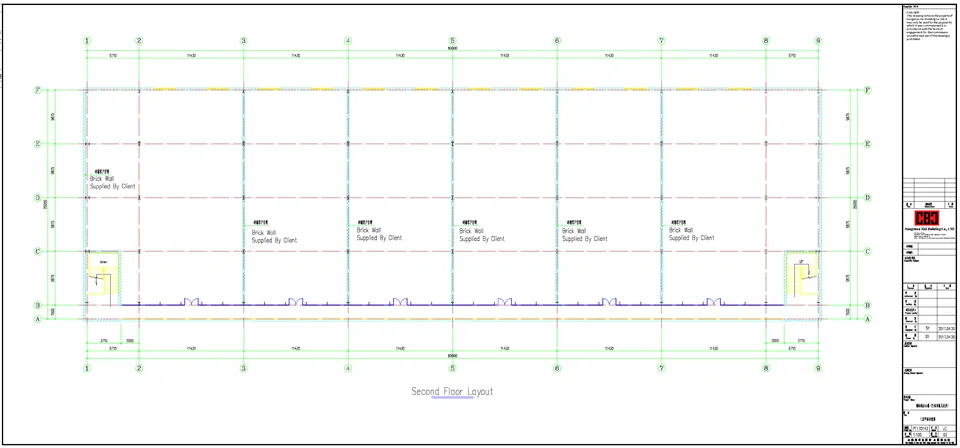The image size is (960, 448).
Task: Click the double door between grids 7 and 8
Action: (x=713, y=300)
